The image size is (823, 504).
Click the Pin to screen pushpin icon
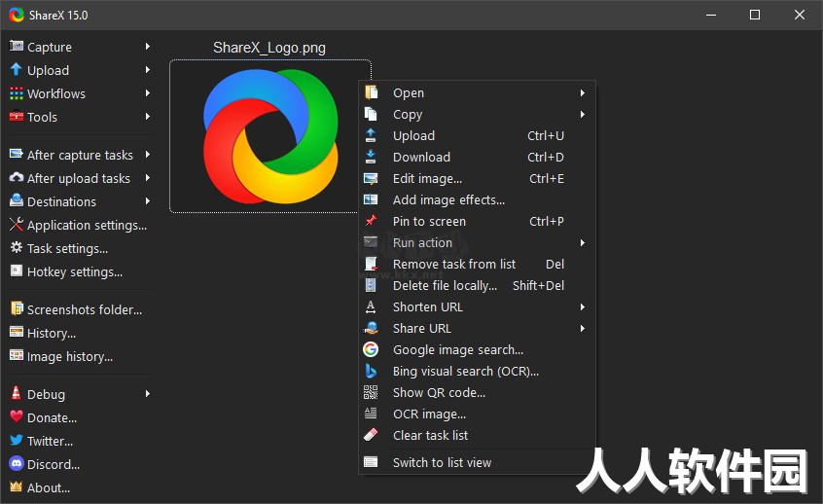click(371, 221)
